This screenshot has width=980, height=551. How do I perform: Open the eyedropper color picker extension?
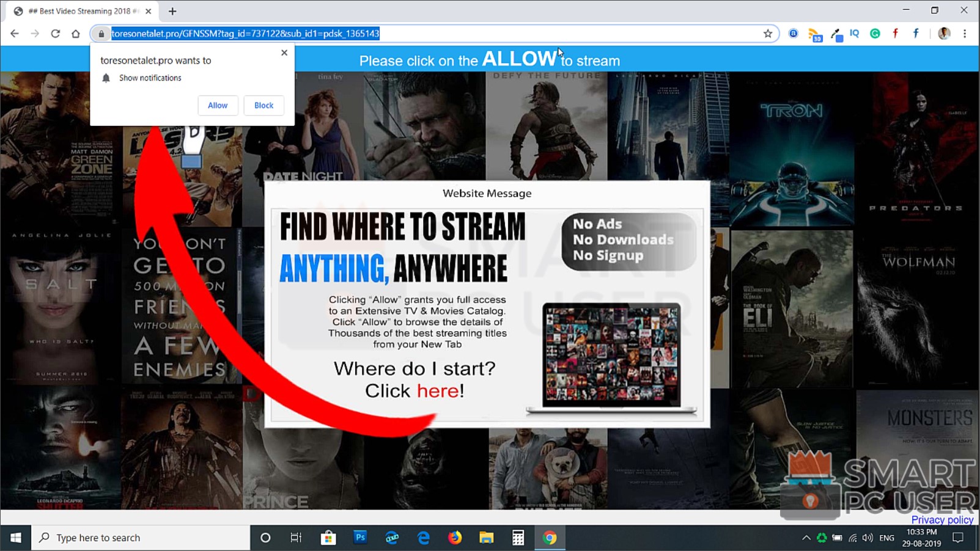tap(836, 34)
